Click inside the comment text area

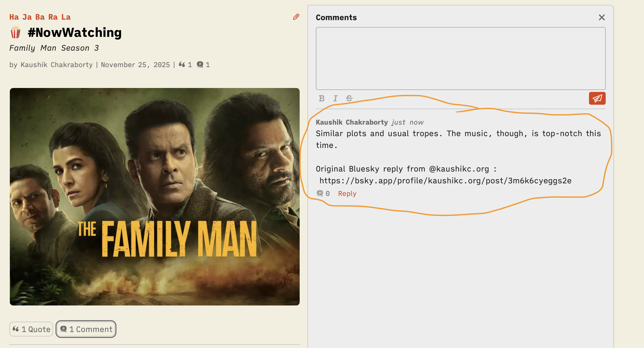460,58
